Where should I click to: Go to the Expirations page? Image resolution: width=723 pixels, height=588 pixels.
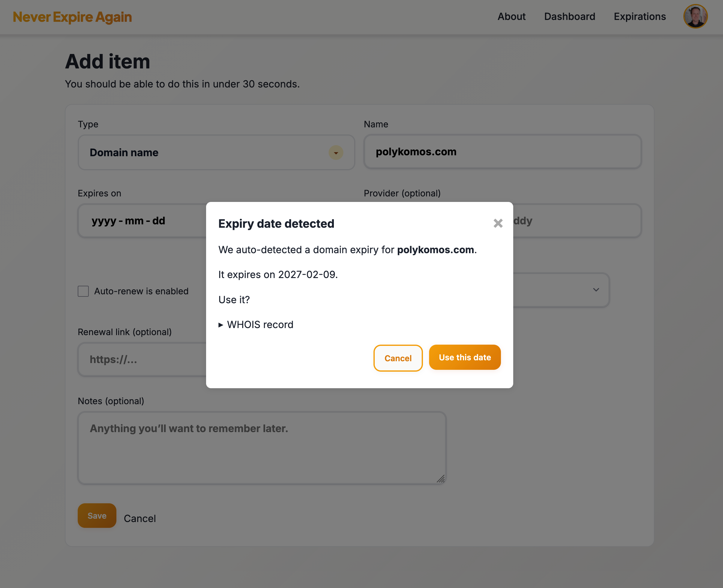pos(639,16)
